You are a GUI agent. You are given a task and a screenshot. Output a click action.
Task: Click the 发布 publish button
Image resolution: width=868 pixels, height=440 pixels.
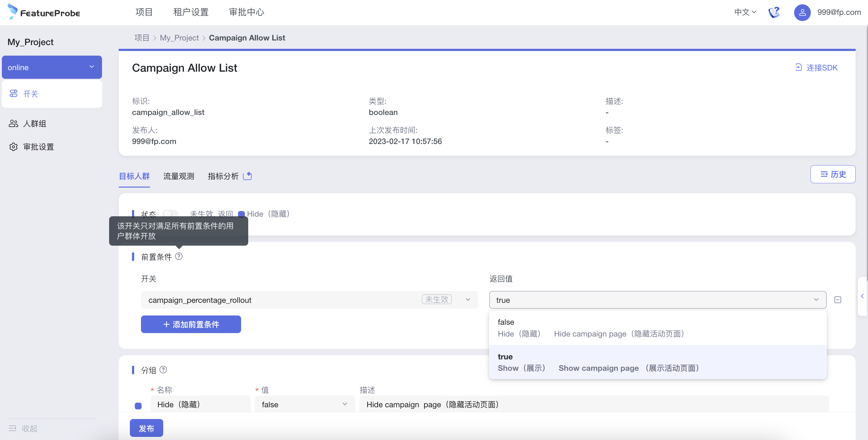point(146,428)
